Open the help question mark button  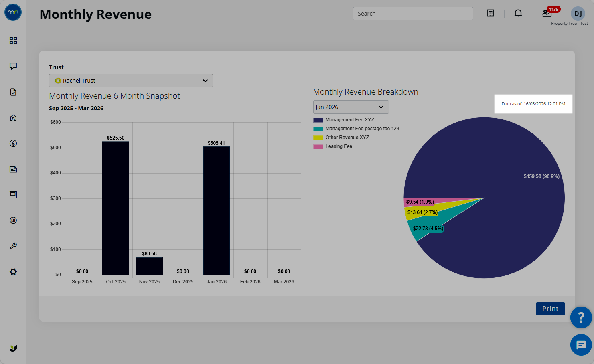point(581,317)
